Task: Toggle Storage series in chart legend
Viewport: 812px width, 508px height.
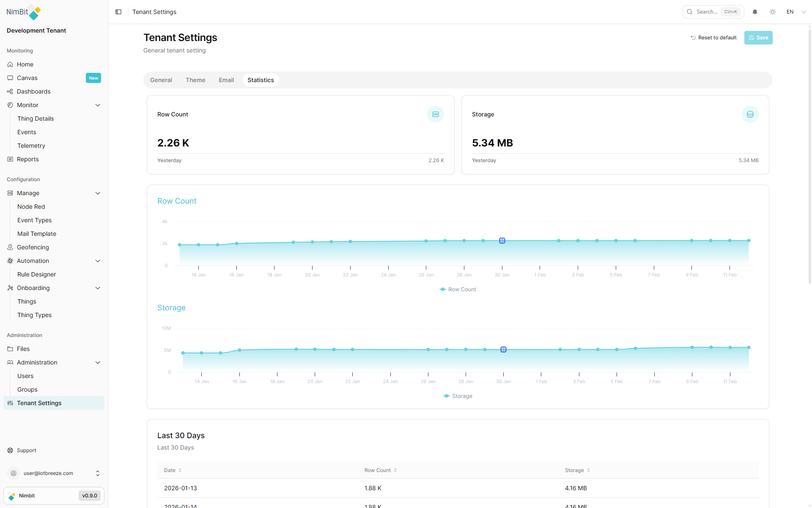Action: (458, 396)
